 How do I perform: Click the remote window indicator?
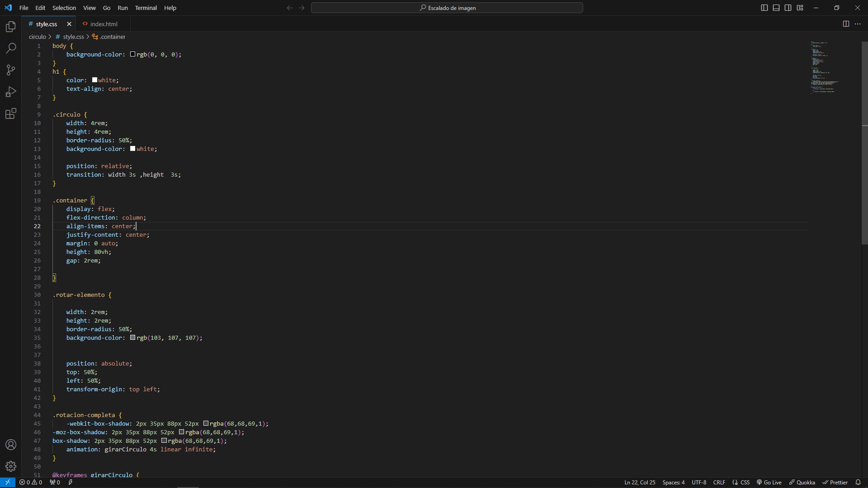[x=8, y=482]
